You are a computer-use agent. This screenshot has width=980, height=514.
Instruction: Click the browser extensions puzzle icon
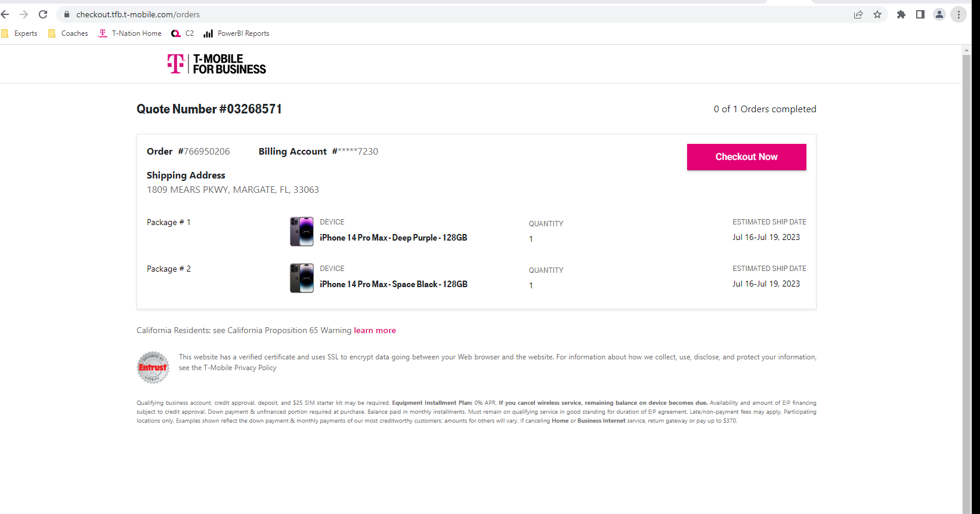click(x=901, y=14)
